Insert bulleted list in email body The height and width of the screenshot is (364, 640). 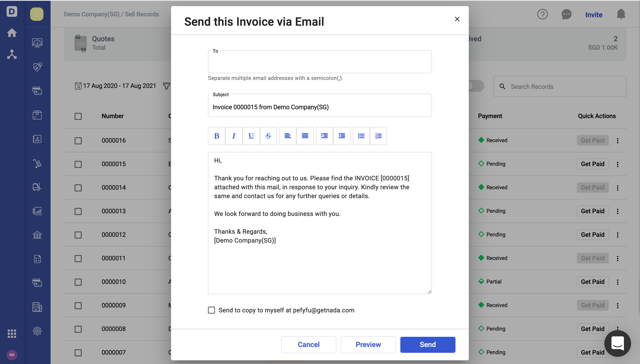click(x=361, y=136)
